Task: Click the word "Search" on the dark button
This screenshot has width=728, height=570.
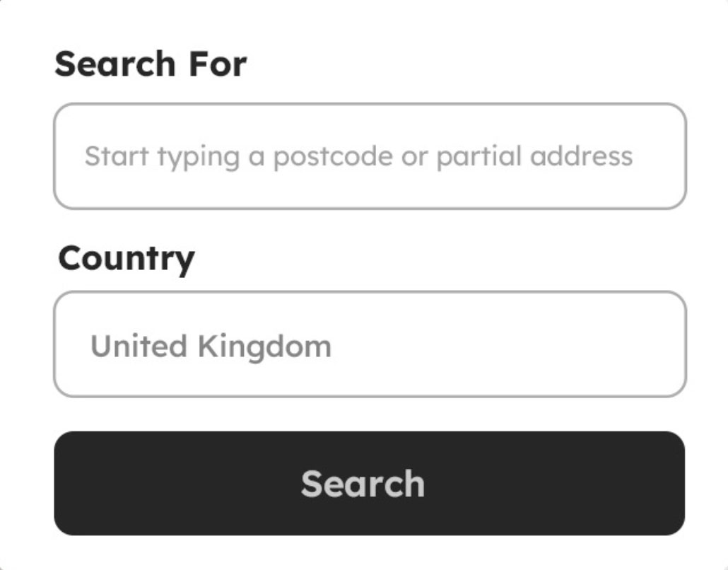Action: click(363, 484)
